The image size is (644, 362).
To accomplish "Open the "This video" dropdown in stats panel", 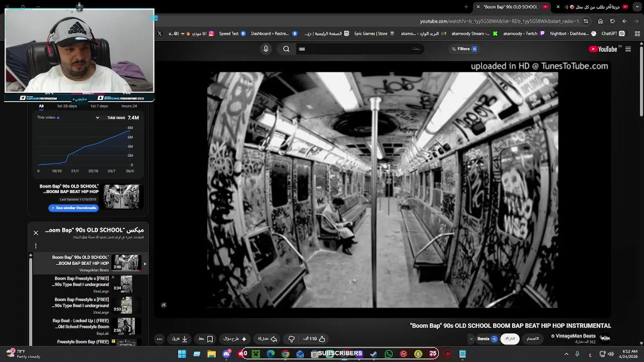I will (98, 118).
